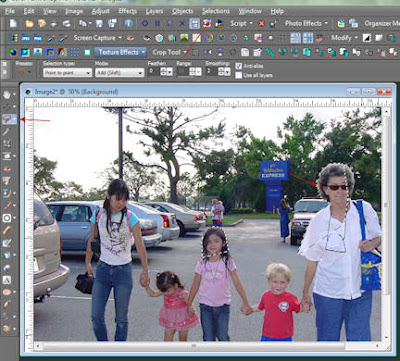Open the Selection type dropdown
400x361 pixels.
coord(67,73)
